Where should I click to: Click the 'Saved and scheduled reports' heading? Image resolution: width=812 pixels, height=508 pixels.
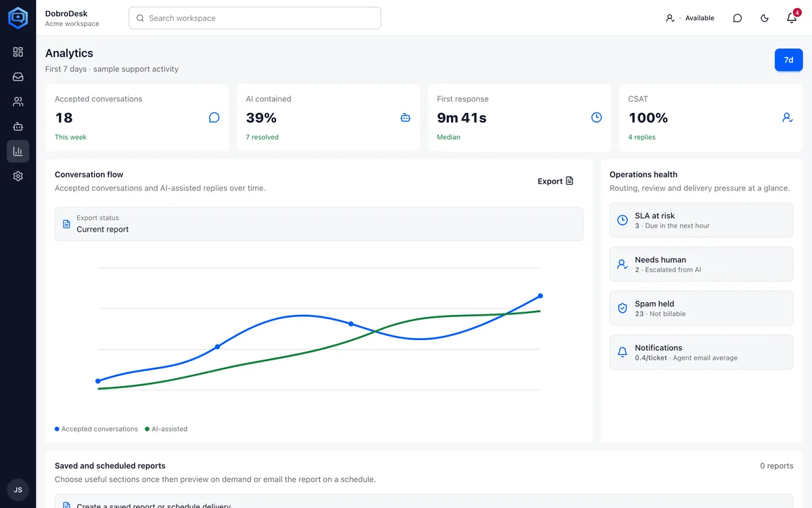click(110, 466)
